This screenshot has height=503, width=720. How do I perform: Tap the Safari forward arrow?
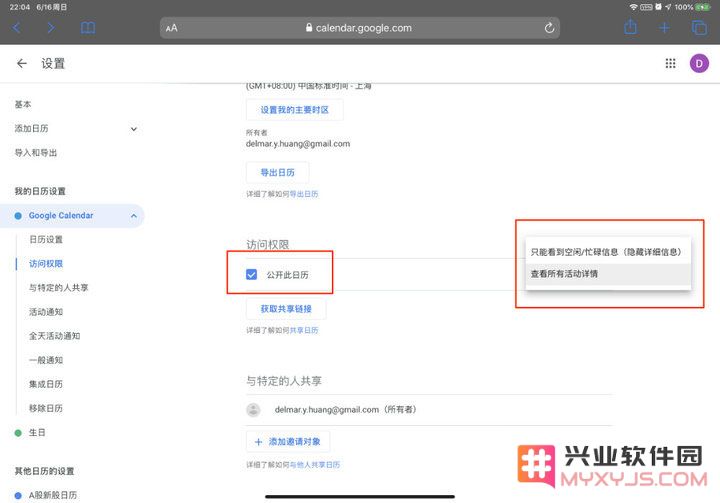point(51,28)
